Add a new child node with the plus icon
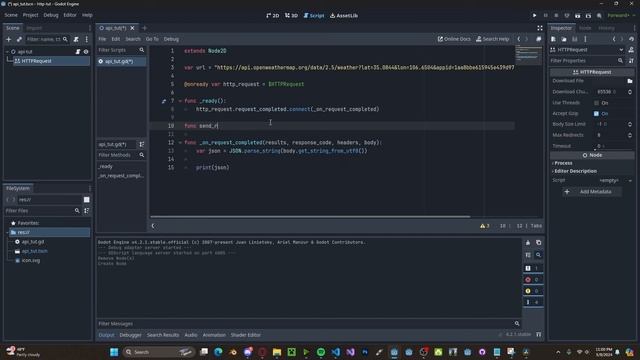Screen dimensions: 640x360 [9, 40]
